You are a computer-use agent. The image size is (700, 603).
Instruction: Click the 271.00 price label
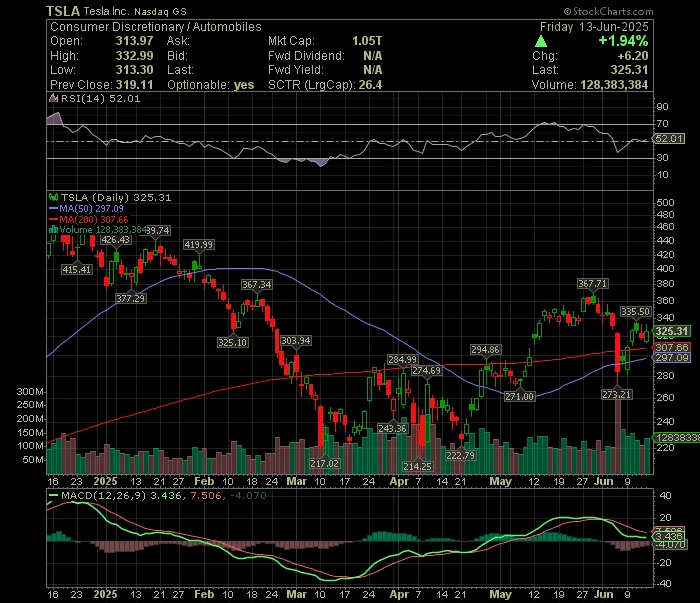[x=519, y=396]
